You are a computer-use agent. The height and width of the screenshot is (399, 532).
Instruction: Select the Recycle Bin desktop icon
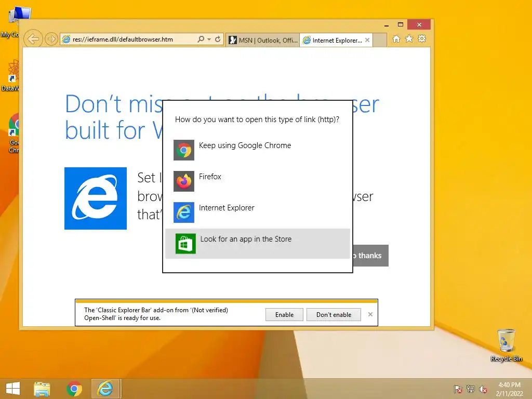pyautogui.click(x=506, y=345)
